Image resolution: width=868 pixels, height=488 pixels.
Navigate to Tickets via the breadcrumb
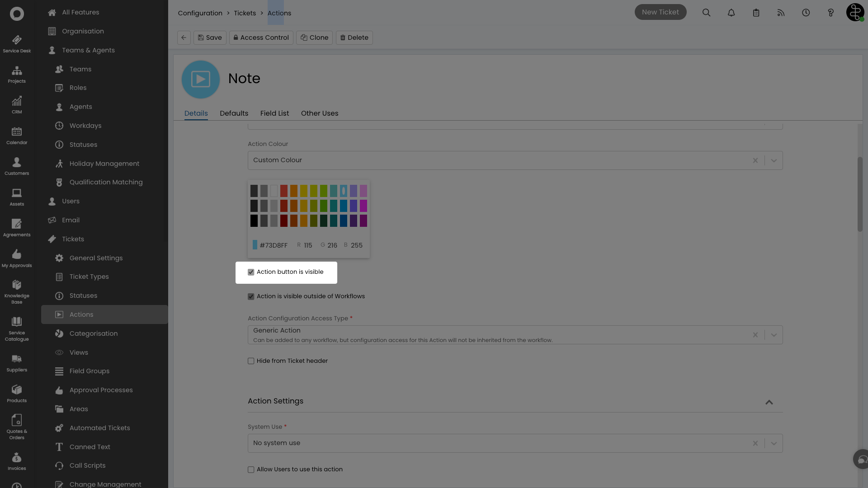245,13
